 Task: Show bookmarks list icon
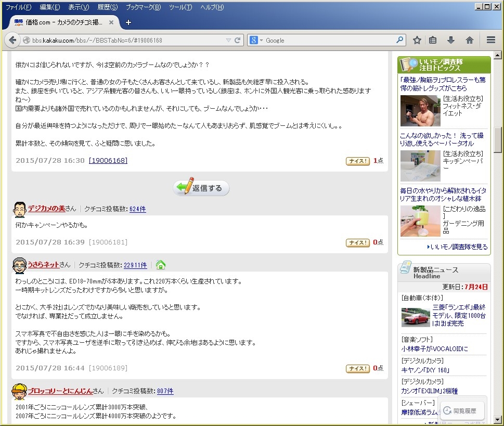pos(433,40)
